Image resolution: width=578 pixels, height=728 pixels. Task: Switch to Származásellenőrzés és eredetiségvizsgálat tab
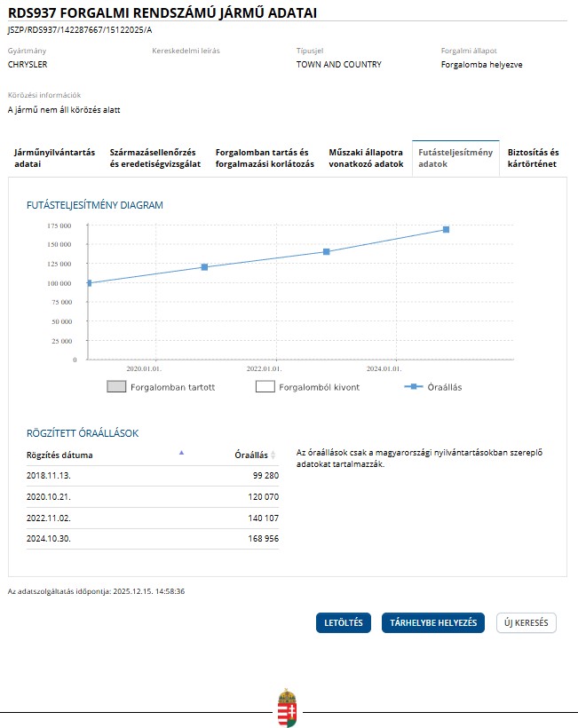(x=154, y=158)
